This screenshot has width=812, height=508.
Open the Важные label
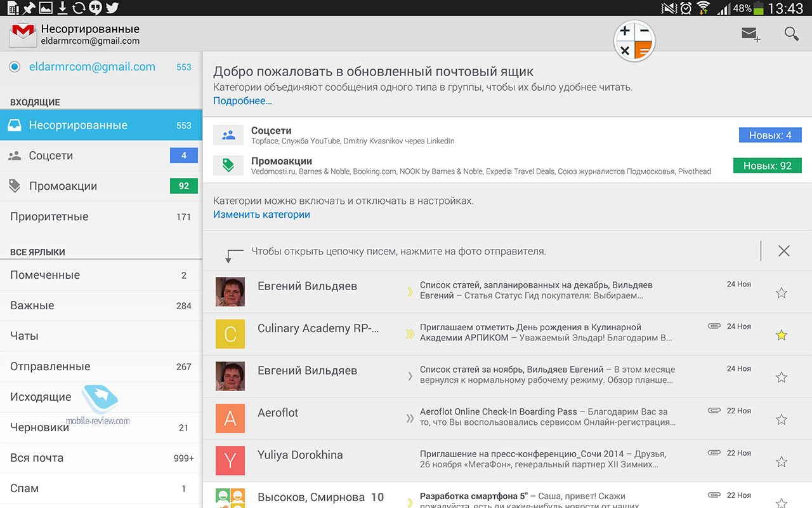(x=101, y=305)
